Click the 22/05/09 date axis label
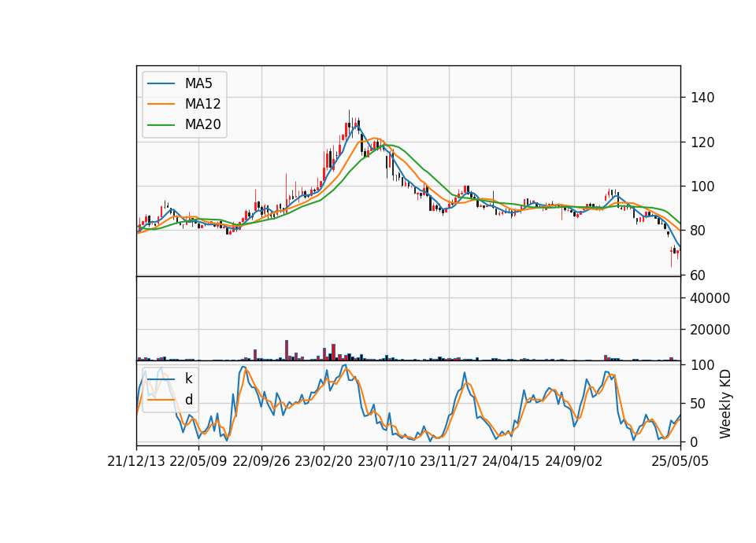Viewport: 756px width, 543px height. (x=198, y=461)
